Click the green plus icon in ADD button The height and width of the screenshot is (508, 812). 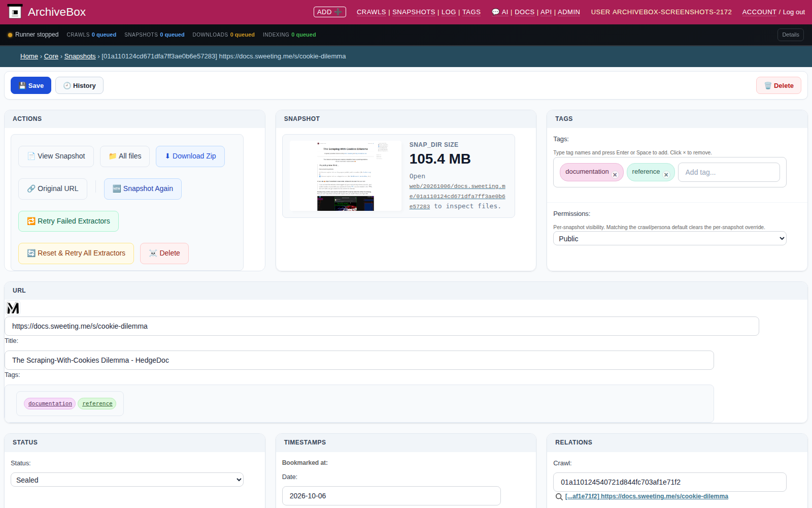pyautogui.click(x=338, y=12)
